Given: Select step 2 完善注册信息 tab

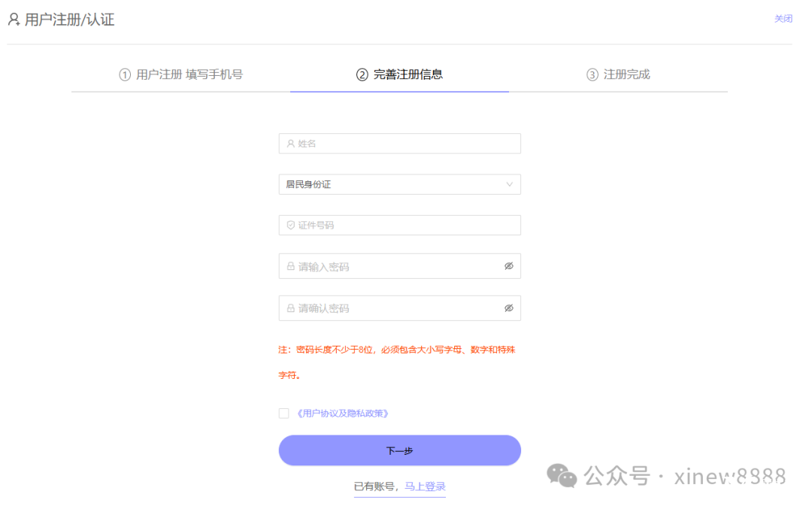Looking at the screenshot, I should coord(399,74).
